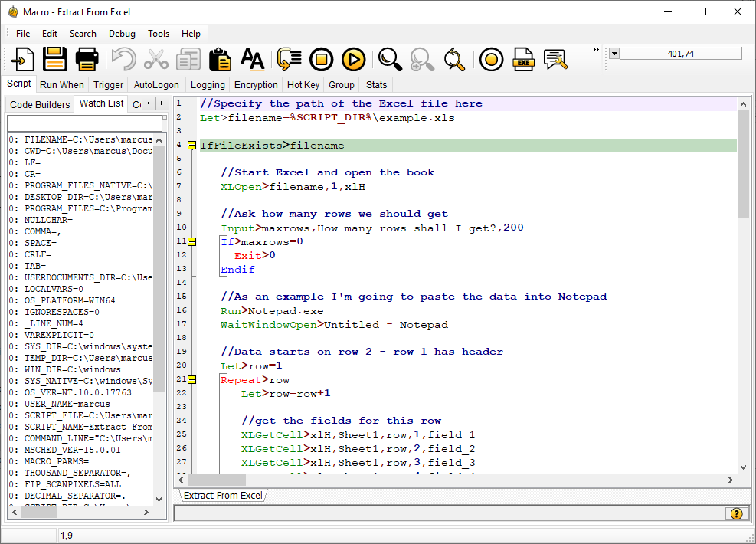The width and height of the screenshot is (756, 544).
Task: Open the Search menu
Action: point(83,34)
